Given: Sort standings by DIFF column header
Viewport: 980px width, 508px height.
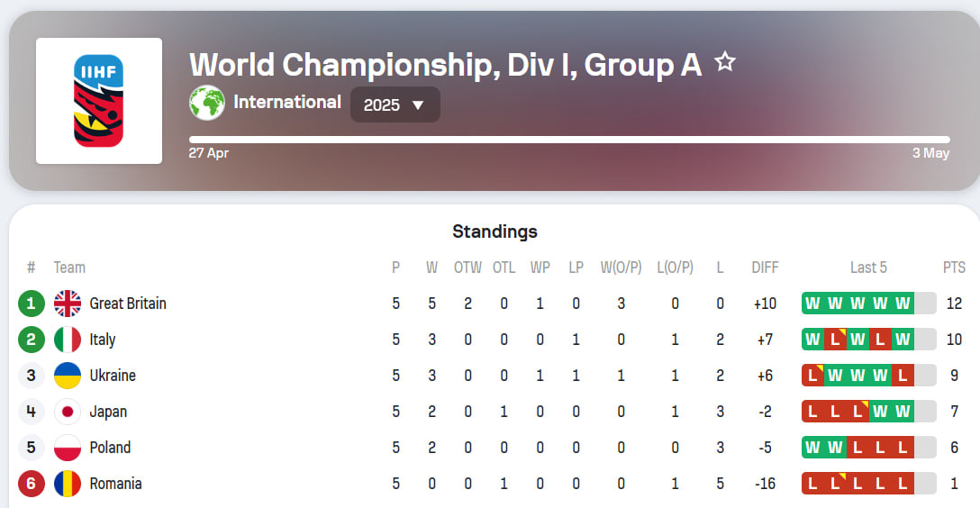Looking at the screenshot, I should click(x=765, y=268).
